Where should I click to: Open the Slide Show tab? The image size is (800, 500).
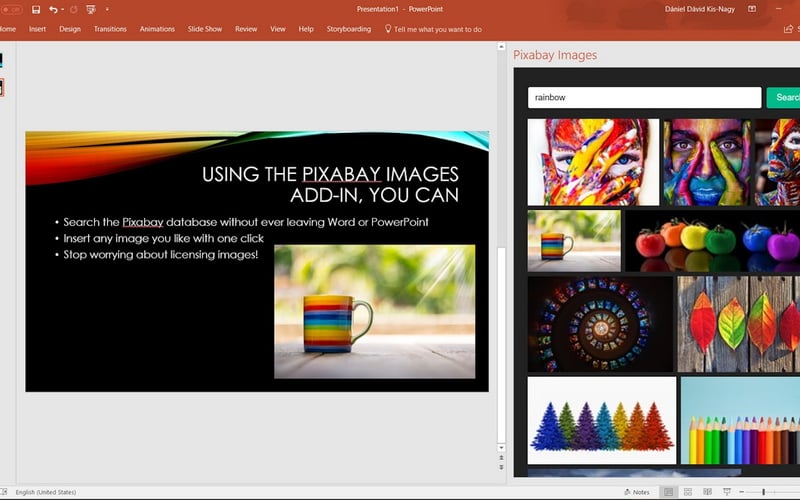point(205,29)
